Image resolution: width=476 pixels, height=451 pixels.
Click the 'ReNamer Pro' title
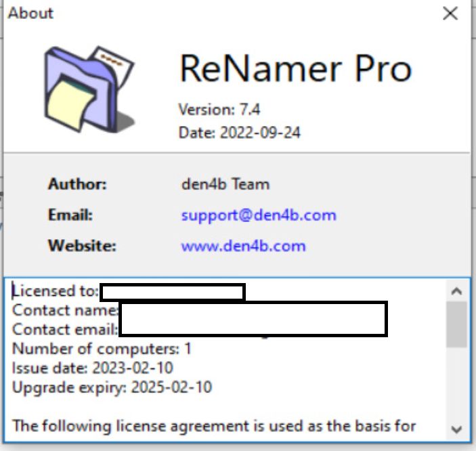[296, 68]
